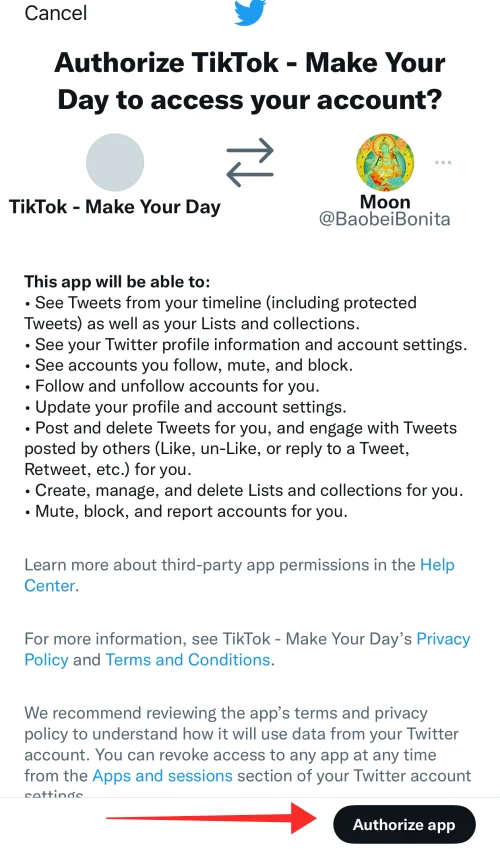Open TikTok's Privacy Policy link
Screen dimensions: 500x849
coord(247,649)
